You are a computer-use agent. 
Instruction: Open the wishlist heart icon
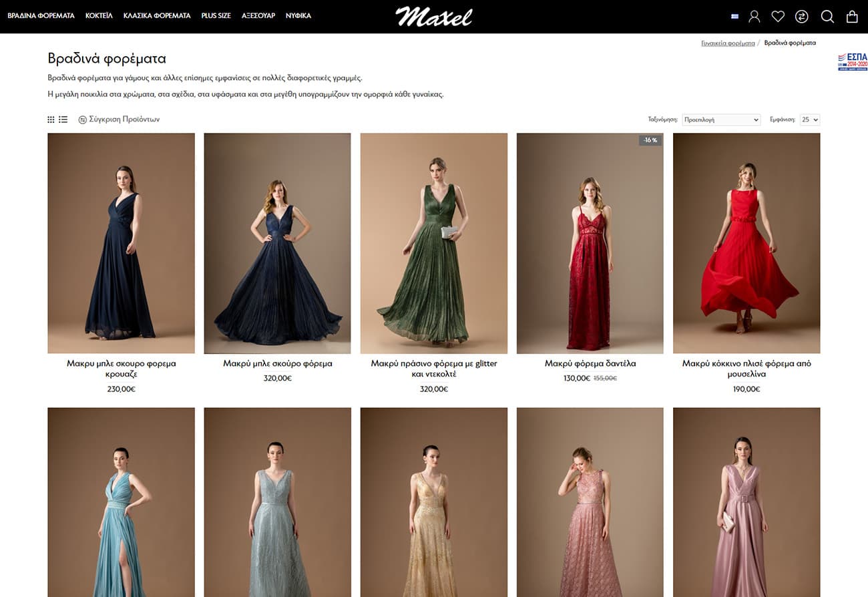click(778, 17)
